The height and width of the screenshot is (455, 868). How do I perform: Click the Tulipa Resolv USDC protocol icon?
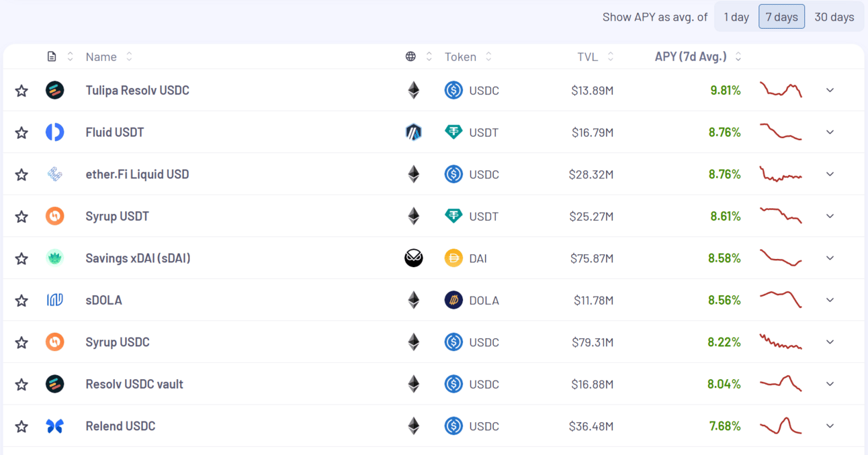54,90
